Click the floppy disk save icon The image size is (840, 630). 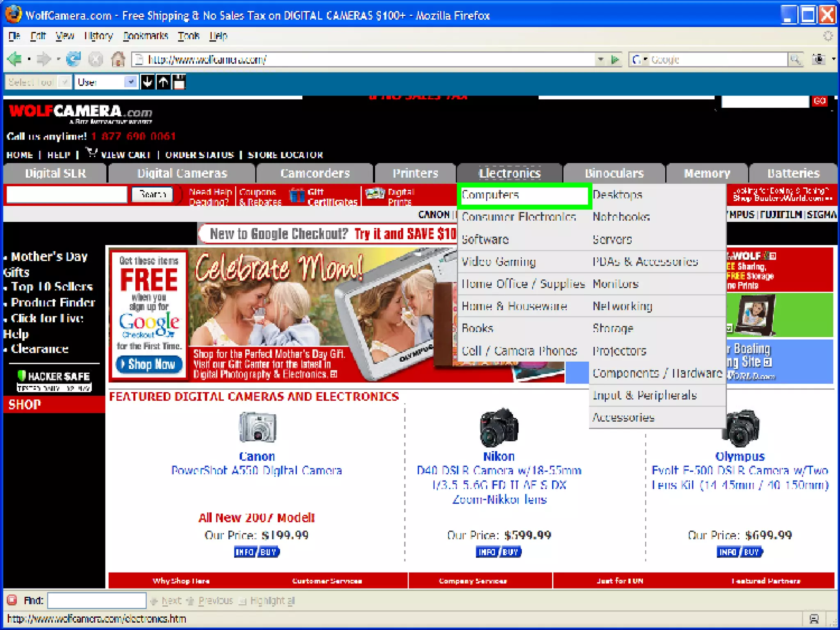tap(179, 82)
